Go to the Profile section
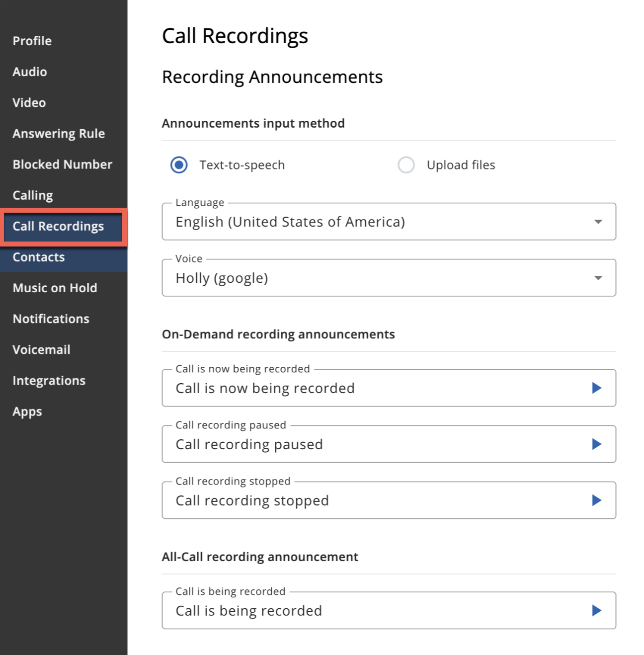This screenshot has height=655, width=644. pos(32,41)
